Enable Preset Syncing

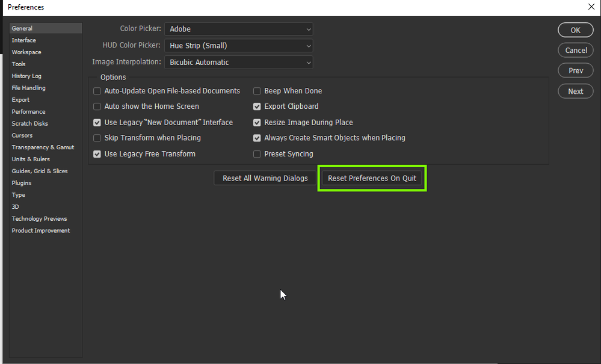257,154
